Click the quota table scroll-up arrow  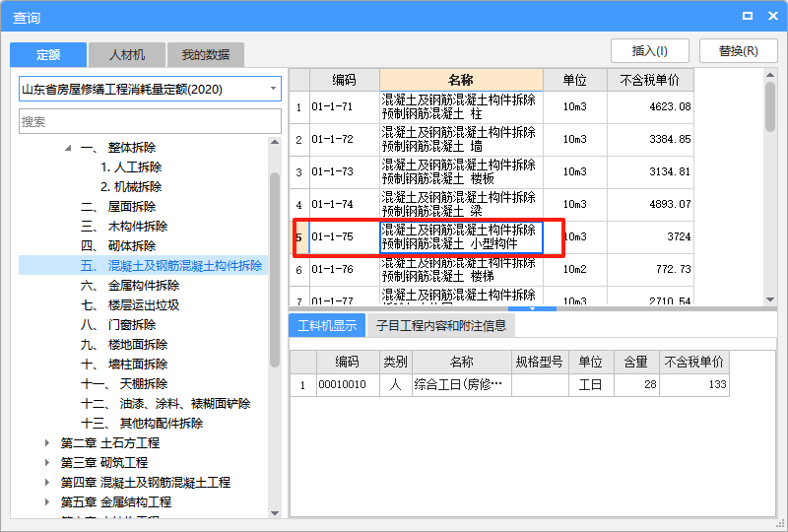[x=770, y=75]
